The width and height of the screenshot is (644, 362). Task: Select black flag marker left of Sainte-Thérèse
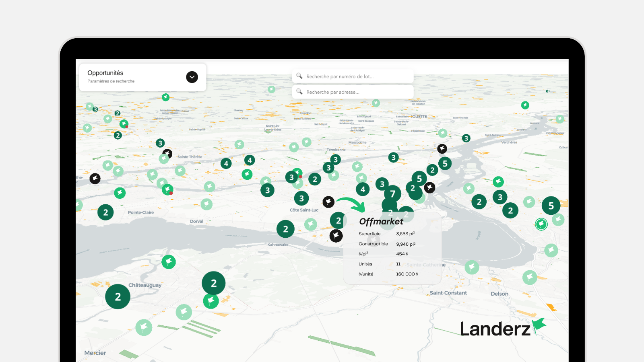click(x=167, y=154)
